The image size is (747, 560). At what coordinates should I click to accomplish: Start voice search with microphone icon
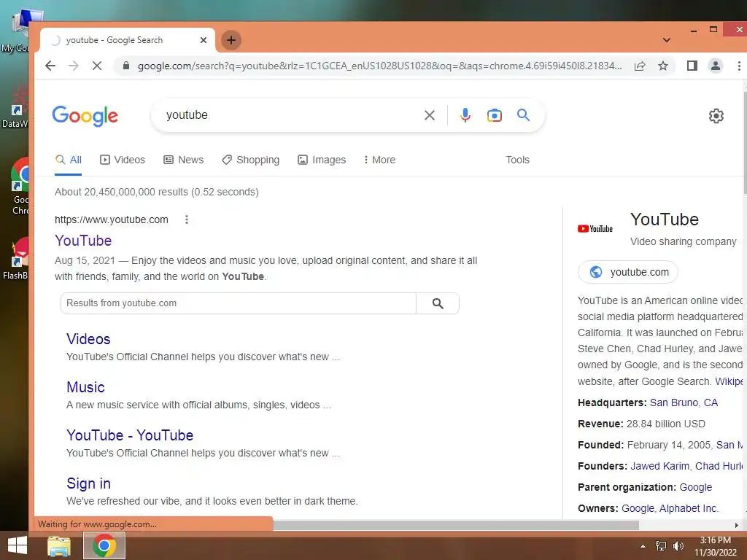pos(465,115)
